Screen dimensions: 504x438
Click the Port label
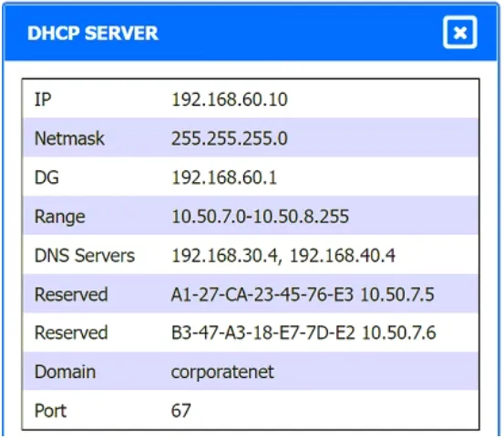(50, 411)
